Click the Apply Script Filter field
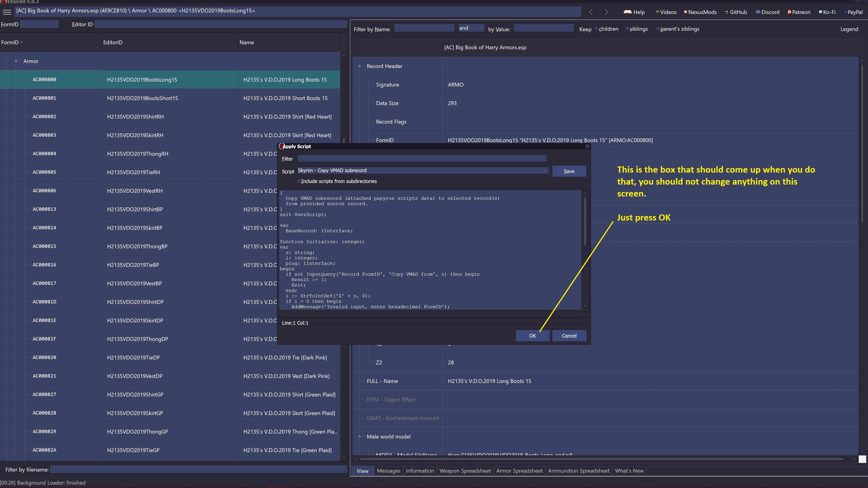Image resolution: width=868 pixels, height=488 pixels. coord(422,159)
